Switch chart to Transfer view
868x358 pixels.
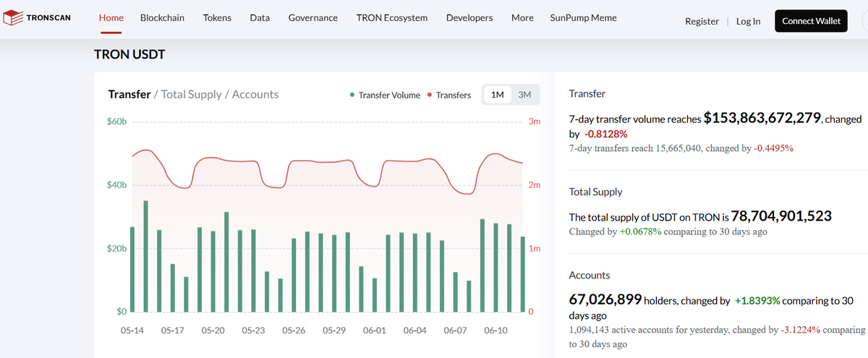(x=129, y=94)
